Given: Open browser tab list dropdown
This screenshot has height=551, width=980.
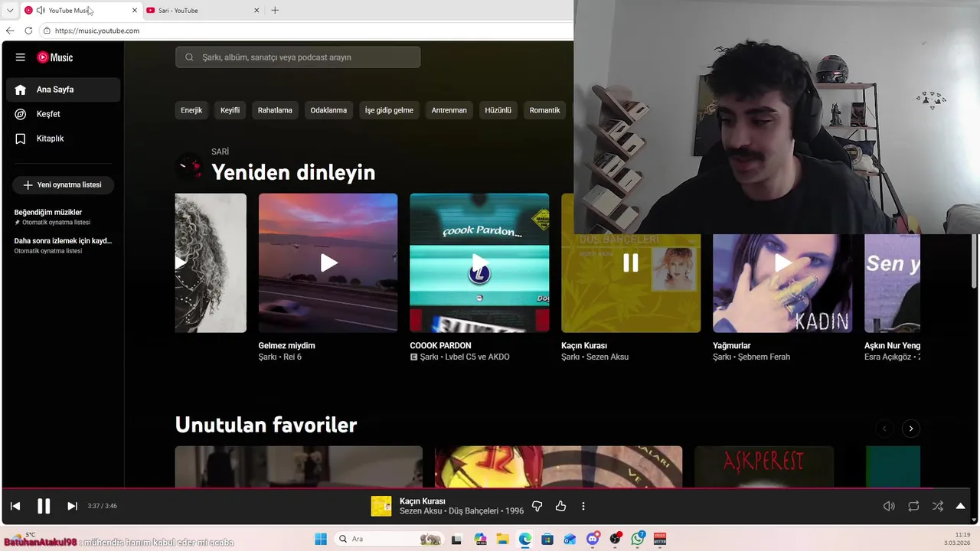Looking at the screenshot, I should [x=9, y=10].
